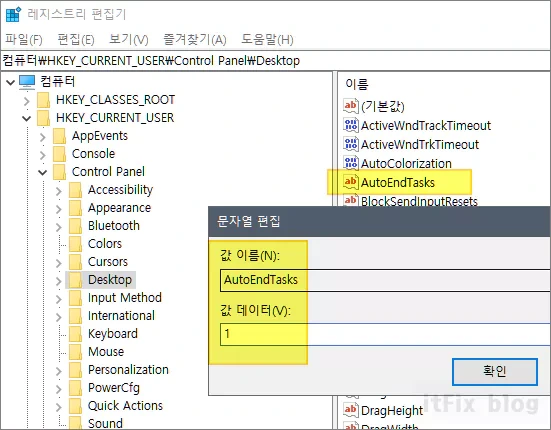Select the BlockSendInputResets value name
Image resolution: width=551 pixels, height=430 pixels.
(419, 201)
